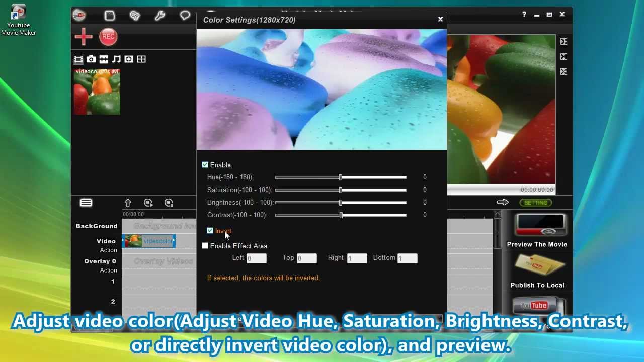The image size is (644, 362).
Task: Click the YouTube logo main menu icon
Action: tap(79, 16)
